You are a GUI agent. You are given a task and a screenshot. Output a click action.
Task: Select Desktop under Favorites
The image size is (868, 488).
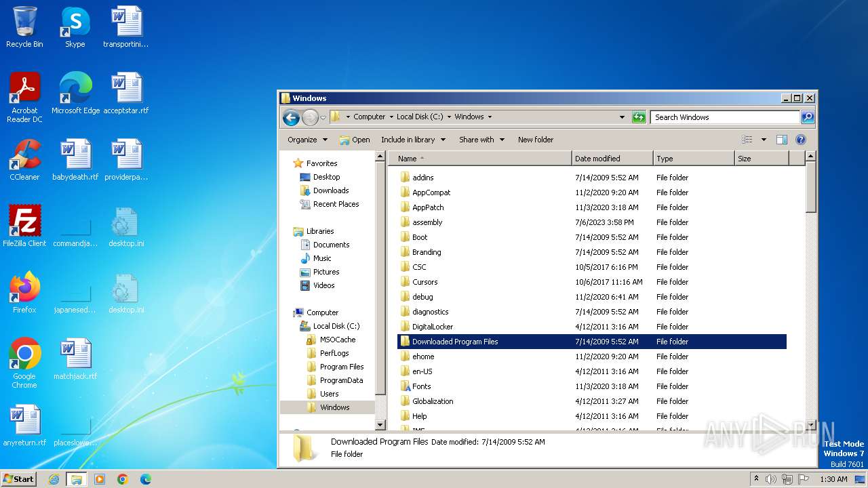coord(326,177)
